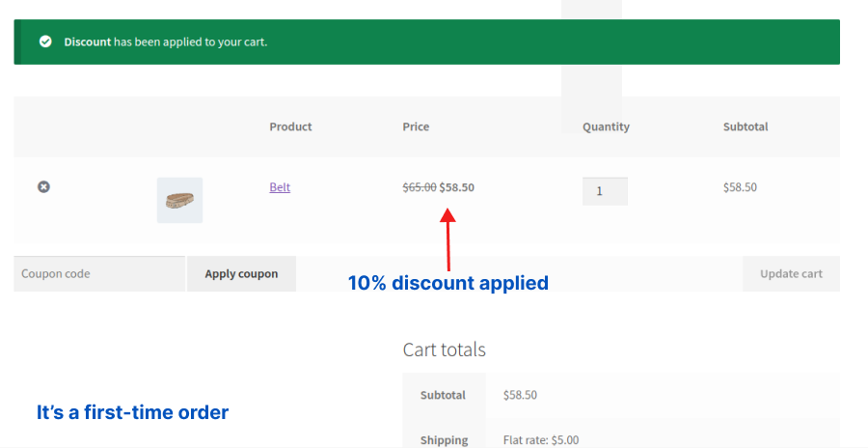Image resolution: width=868 pixels, height=448 pixels.
Task: Click the Subtotal label in Cart totals
Action: [443, 395]
